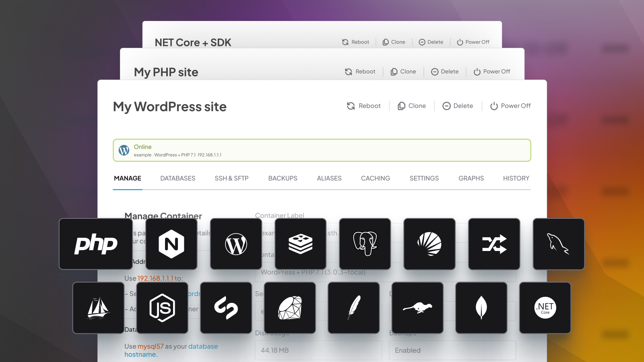Select the Node.js hexagon icon
The width and height of the screenshot is (644, 362).
[162, 308]
